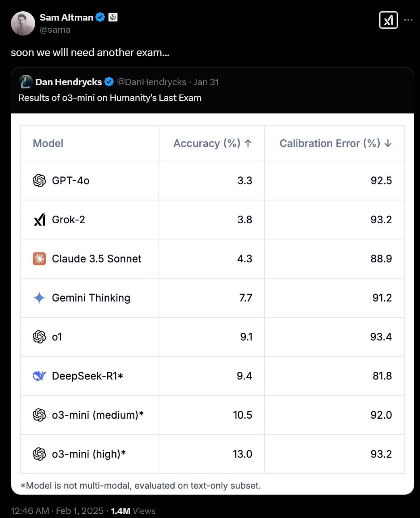Click the OpenAI affiliation badge beside Sam Altman
The image size is (420, 518).
click(x=113, y=17)
